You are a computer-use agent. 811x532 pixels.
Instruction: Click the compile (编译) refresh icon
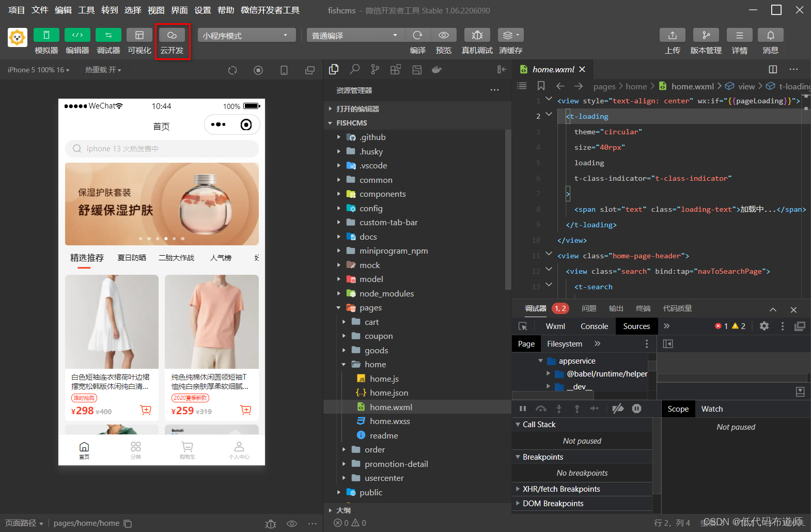(x=418, y=35)
